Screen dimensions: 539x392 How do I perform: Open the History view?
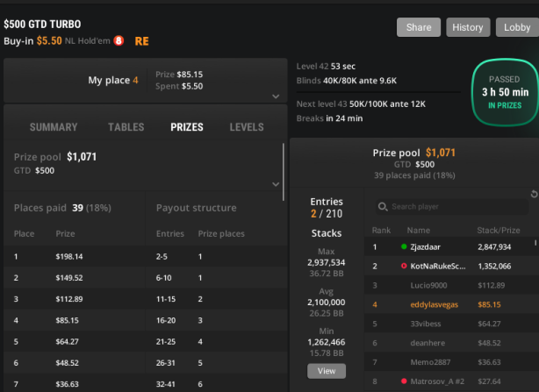point(468,27)
